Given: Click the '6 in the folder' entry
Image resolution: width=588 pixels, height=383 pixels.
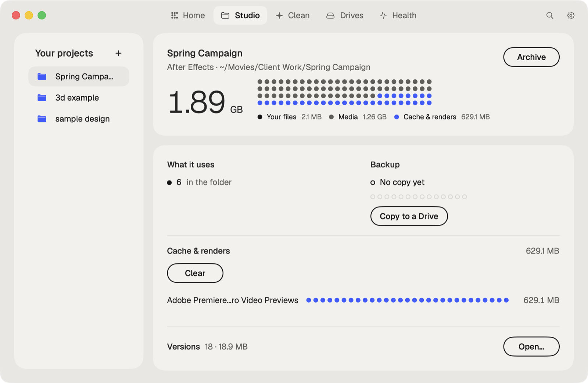Looking at the screenshot, I should [199, 182].
